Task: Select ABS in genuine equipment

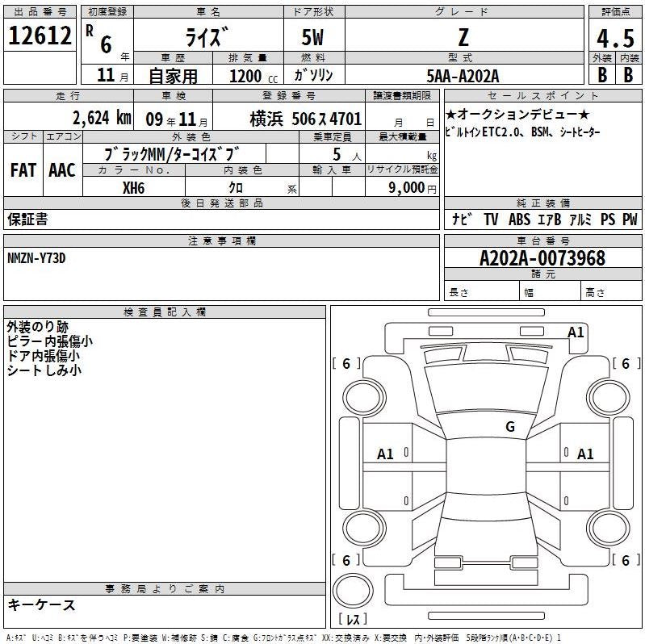Action: [x=519, y=220]
